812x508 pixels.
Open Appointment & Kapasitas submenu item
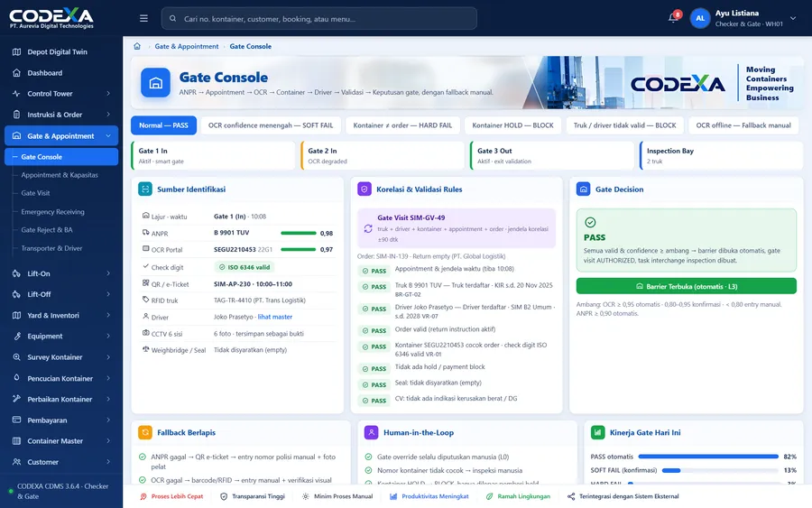(60, 175)
